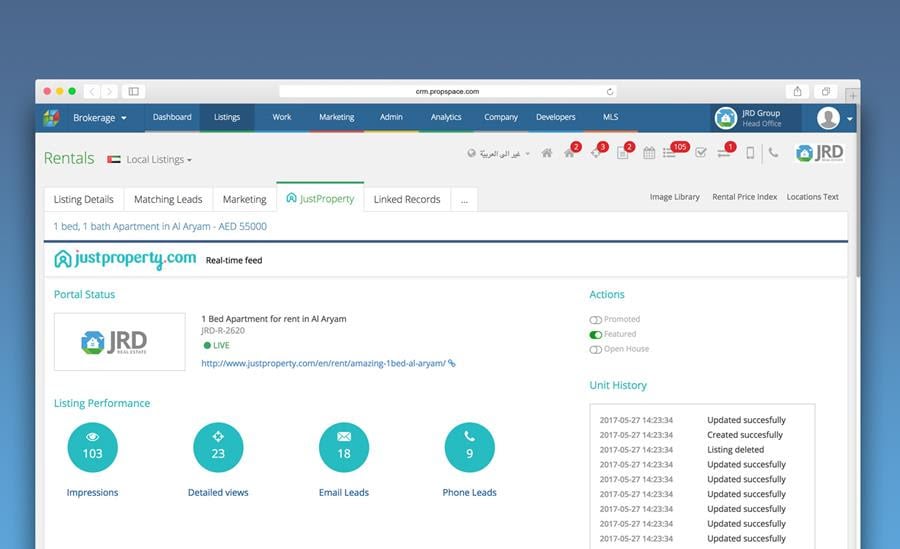Expand the Local Listings dropdown
Screen dimensions: 900x549
pos(159,159)
